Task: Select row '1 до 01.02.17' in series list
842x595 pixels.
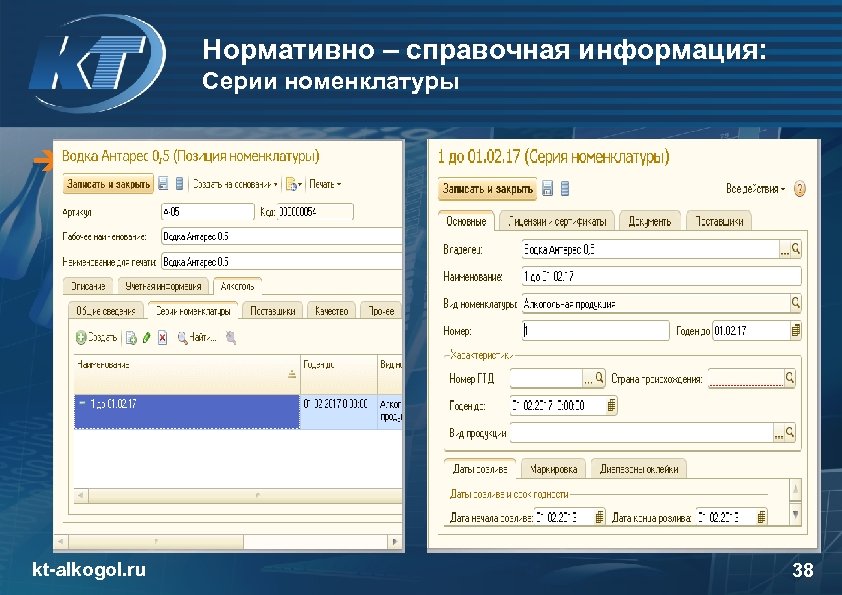Action: click(x=186, y=411)
